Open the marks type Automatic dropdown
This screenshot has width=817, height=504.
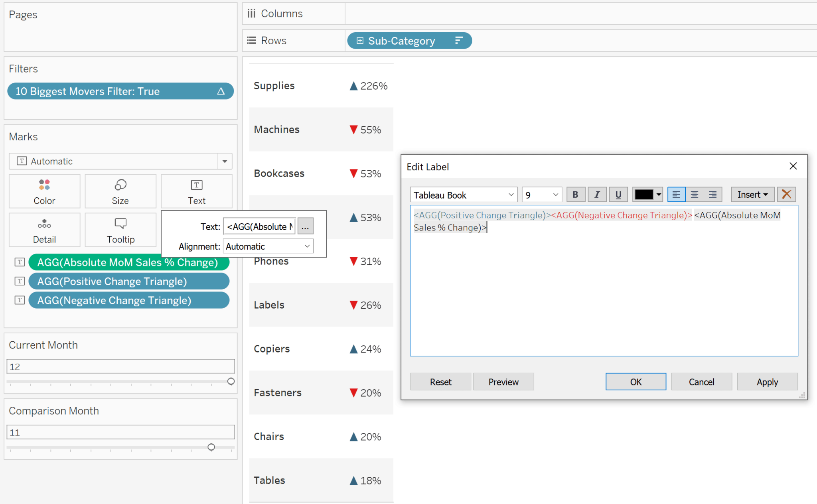tap(225, 161)
